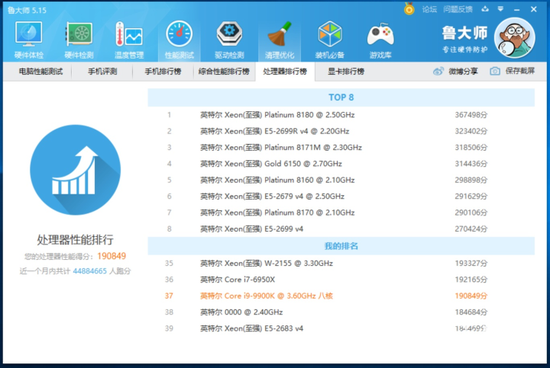Open the 论坛 forum link
Screen dimensions: 550x368
pos(429,9)
